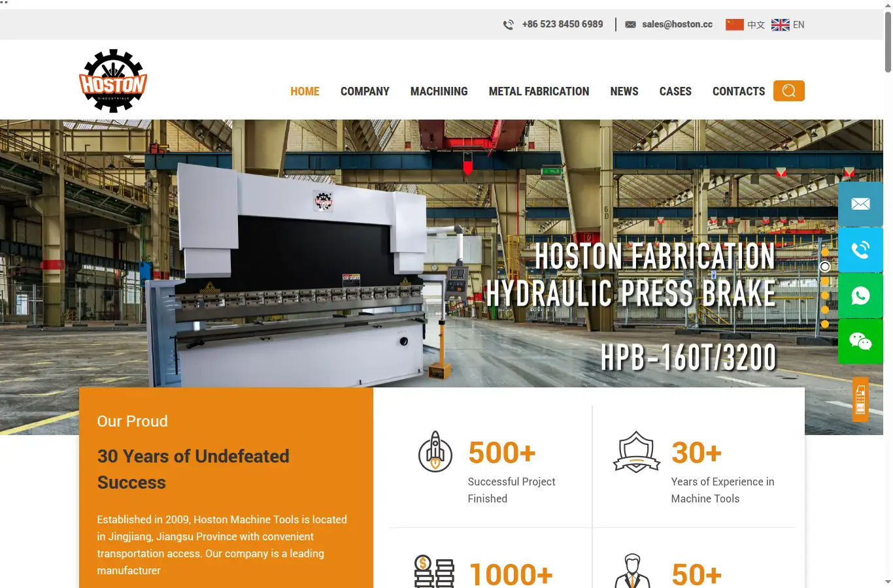Viewport: 893px width, 588px height.
Task: Open the floating WeChat icon
Action: click(x=860, y=341)
